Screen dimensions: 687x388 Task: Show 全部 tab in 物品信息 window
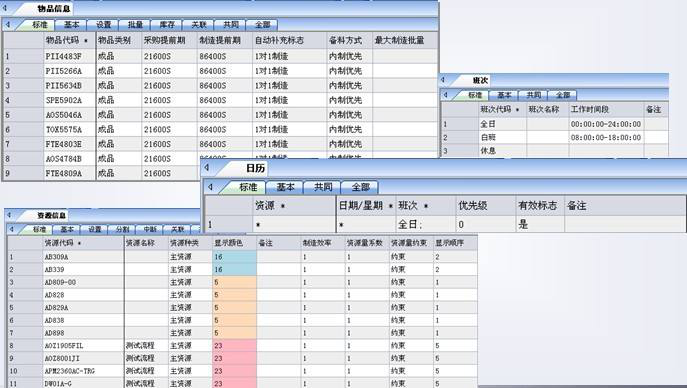point(262,25)
